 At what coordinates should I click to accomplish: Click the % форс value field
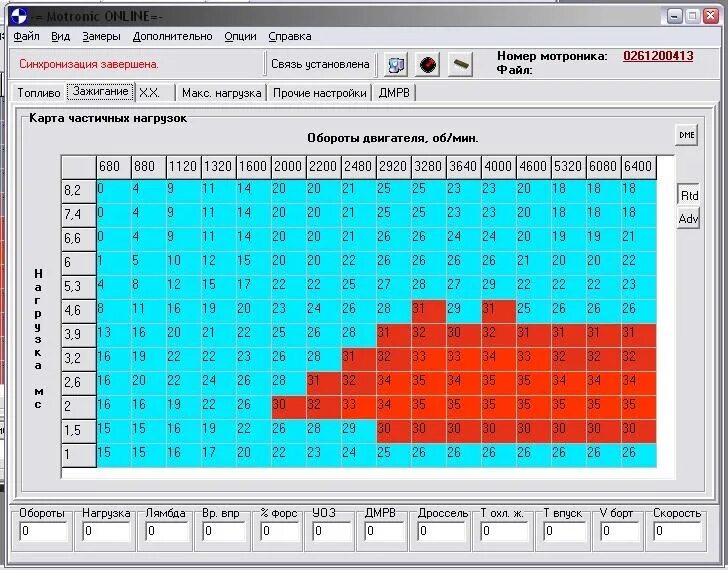[280, 531]
